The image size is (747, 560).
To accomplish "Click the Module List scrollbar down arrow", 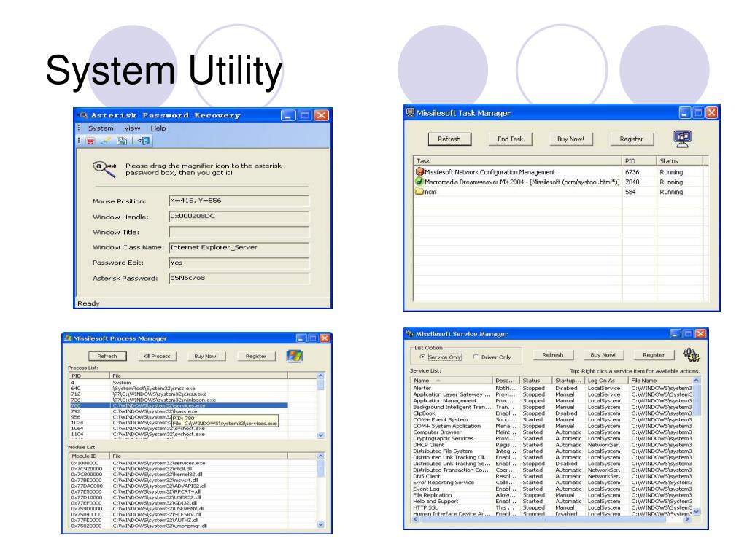I will coord(321,524).
